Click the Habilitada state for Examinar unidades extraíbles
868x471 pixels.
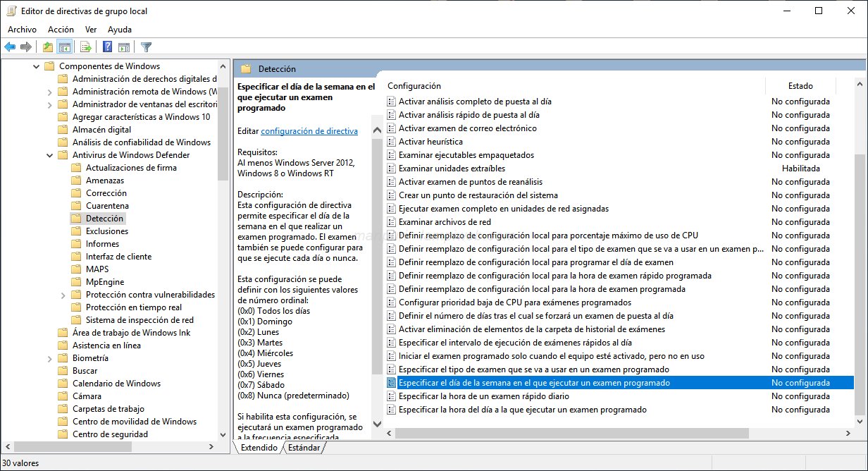(x=800, y=169)
